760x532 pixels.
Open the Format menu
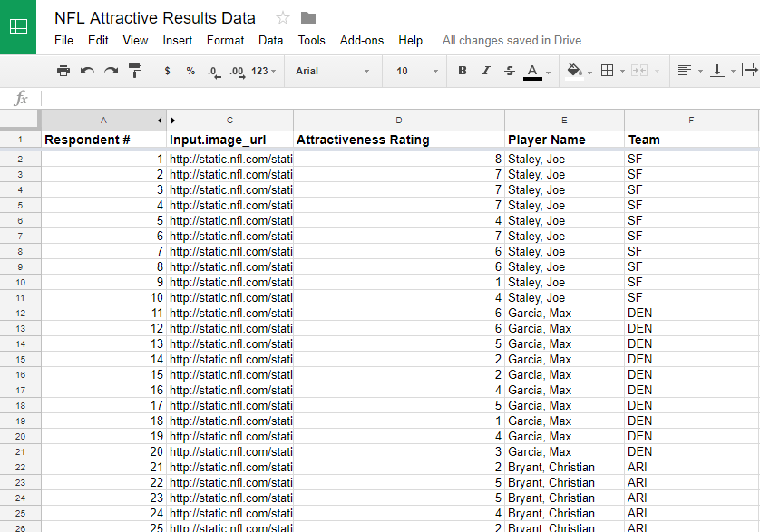coord(226,40)
